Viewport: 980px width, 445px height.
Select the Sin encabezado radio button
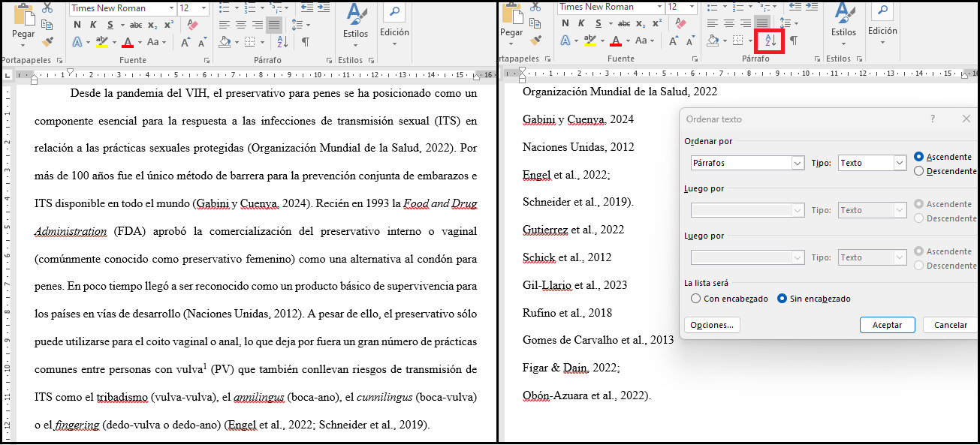tap(782, 299)
